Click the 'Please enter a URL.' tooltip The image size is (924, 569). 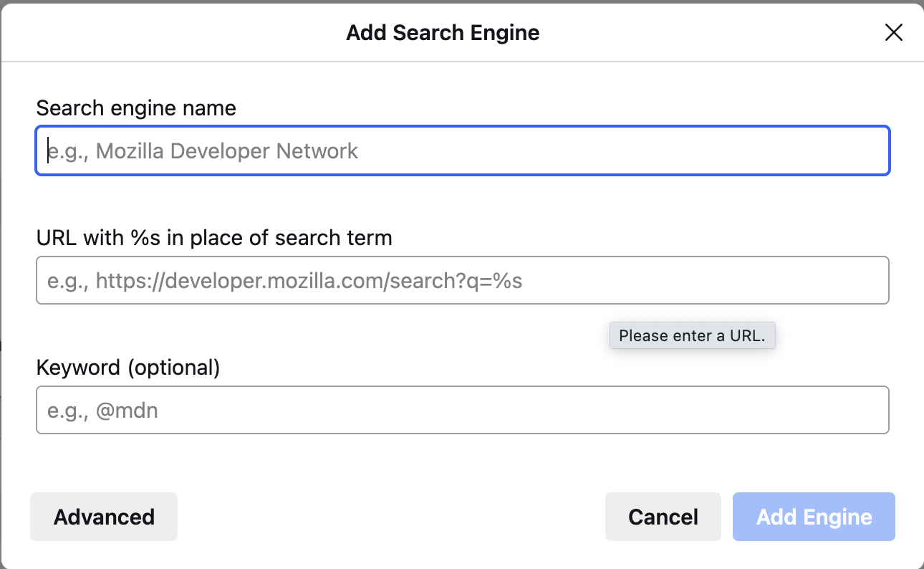692,335
